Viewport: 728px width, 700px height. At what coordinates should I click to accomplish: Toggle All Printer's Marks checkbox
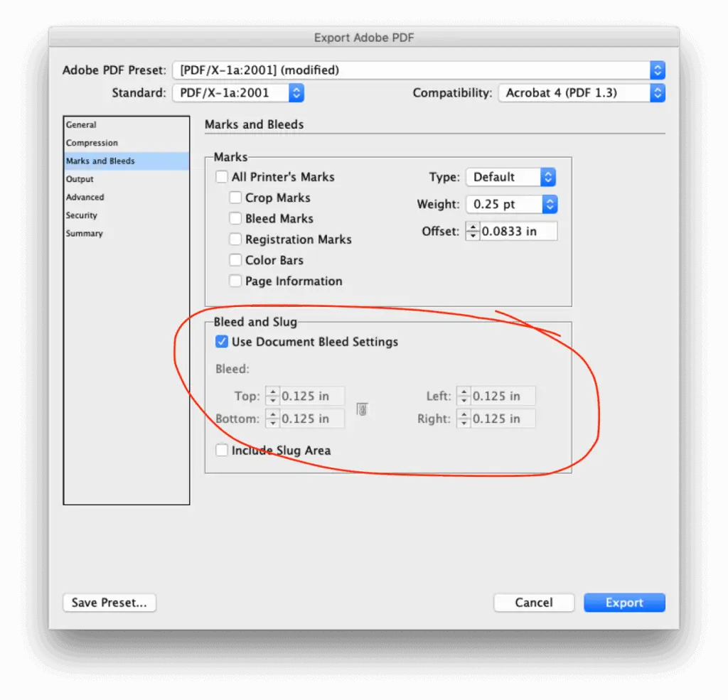pyautogui.click(x=222, y=177)
